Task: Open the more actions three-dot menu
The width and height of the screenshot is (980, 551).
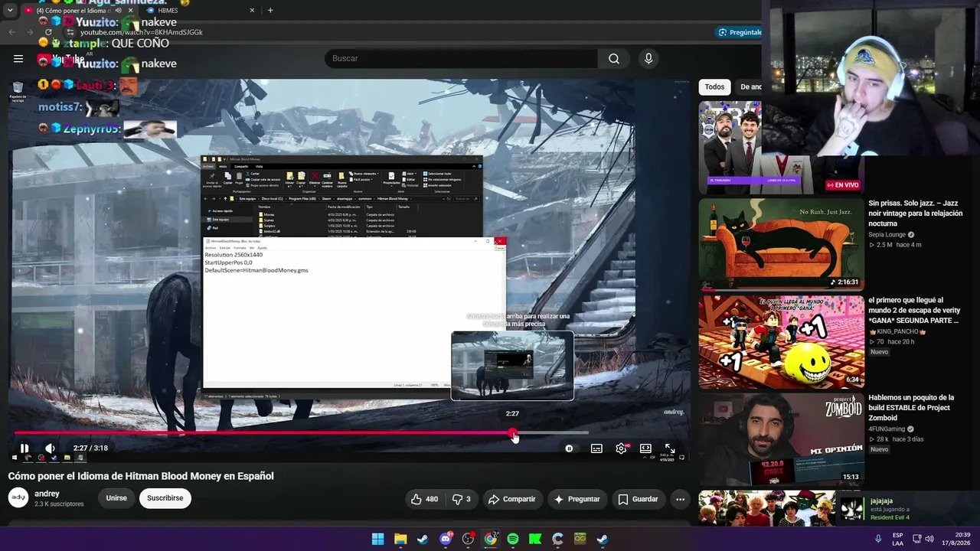Action: [680, 499]
